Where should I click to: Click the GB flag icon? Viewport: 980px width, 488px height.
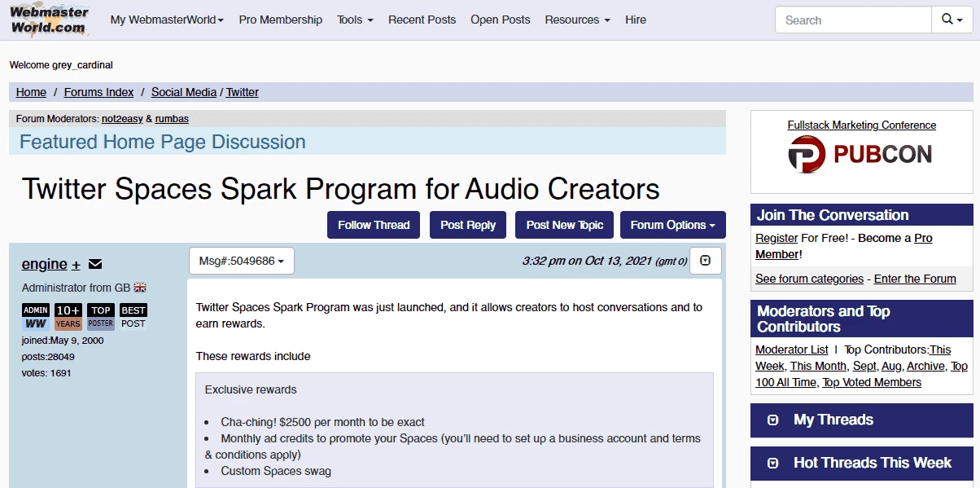(140, 288)
